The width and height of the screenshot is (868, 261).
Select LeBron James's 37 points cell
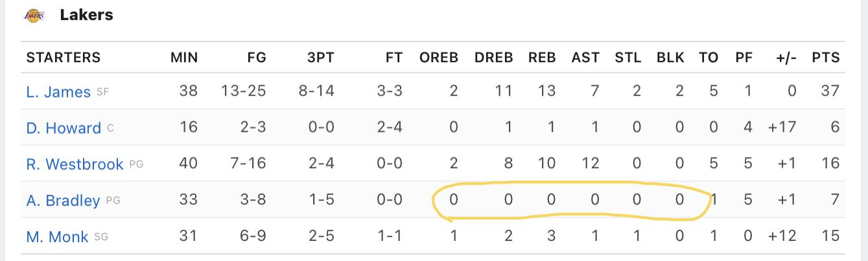[x=830, y=91]
